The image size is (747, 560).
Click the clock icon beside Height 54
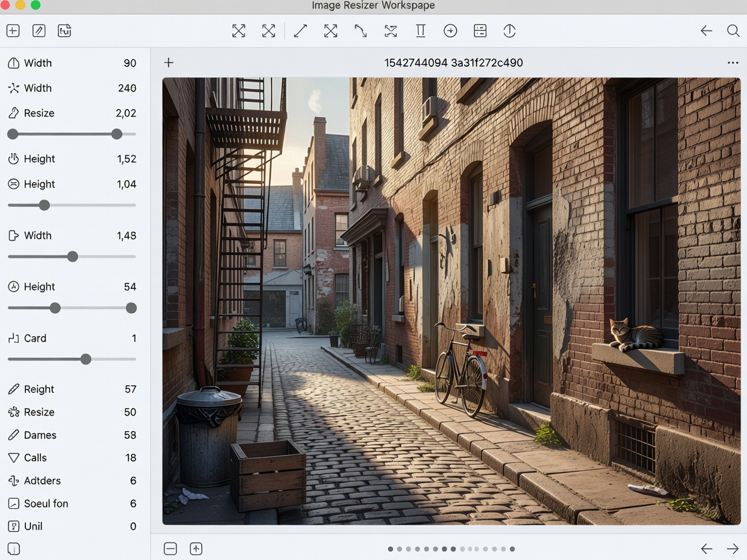14,286
